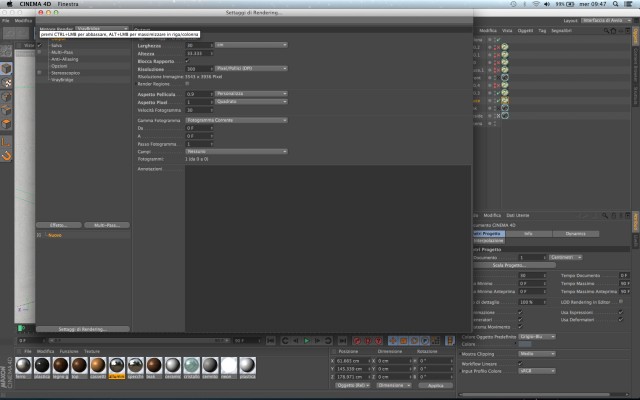
Task: Click the Multi-Pass... button
Action: pos(107,225)
